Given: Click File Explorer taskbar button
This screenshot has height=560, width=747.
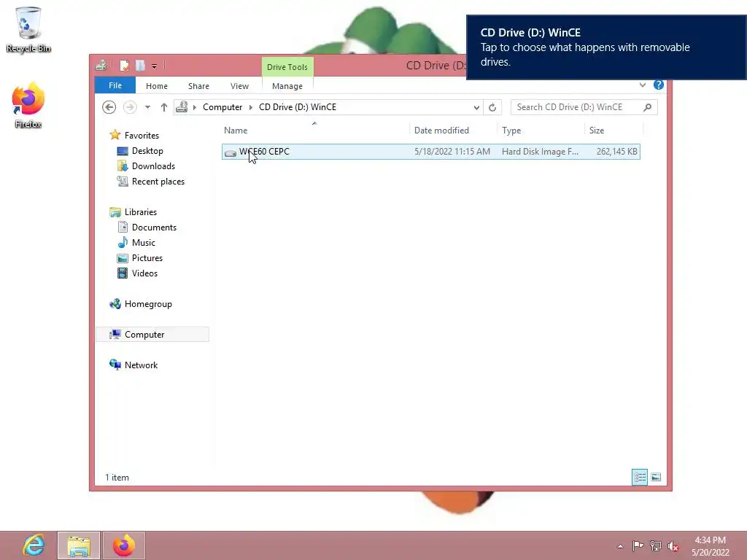Looking at the screenshot, I should [79, 545].
